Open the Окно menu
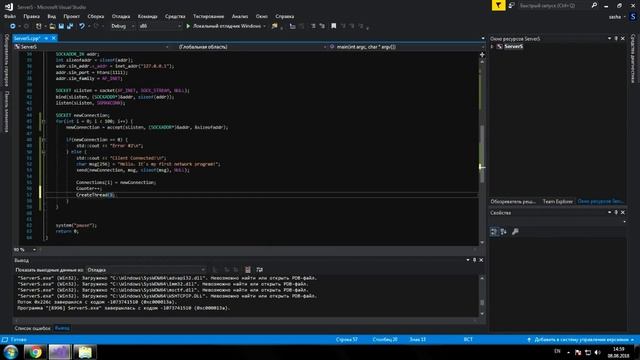 pyautogui.click(x=262, y=16)
